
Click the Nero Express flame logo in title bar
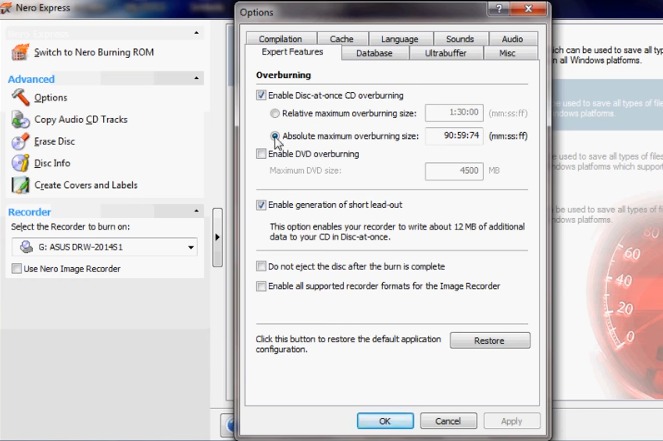tap(6, 8)
